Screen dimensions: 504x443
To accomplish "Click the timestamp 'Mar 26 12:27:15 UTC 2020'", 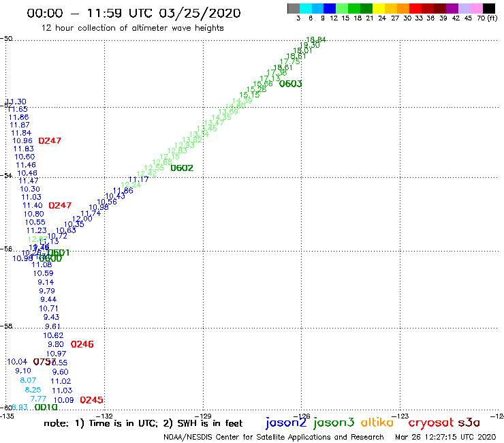I will pos(445,437).
